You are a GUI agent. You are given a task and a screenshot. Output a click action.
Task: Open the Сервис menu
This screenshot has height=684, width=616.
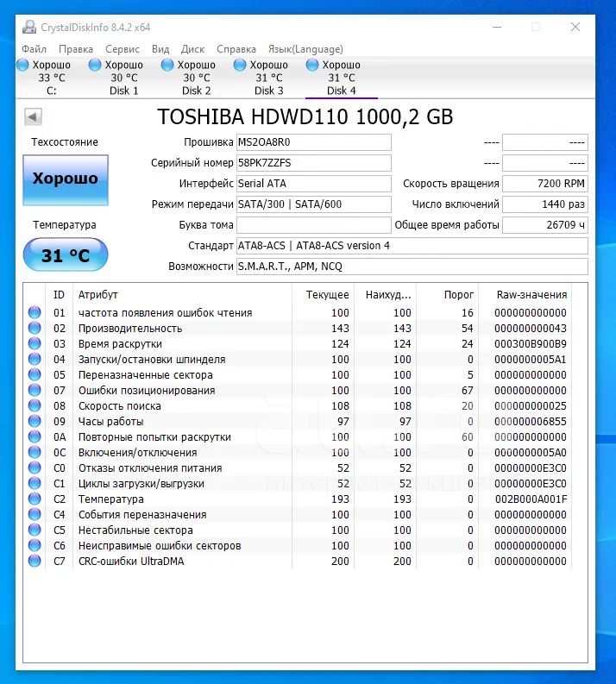(123, 49)
